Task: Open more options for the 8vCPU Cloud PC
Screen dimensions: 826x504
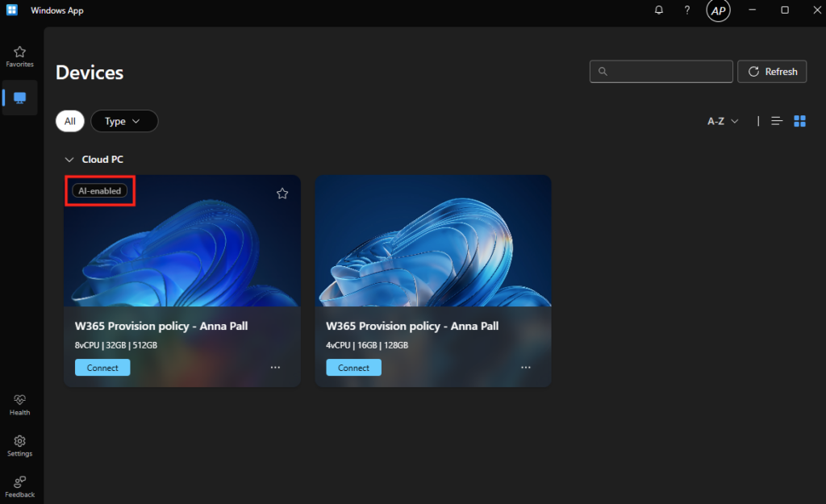Action: 275,368
